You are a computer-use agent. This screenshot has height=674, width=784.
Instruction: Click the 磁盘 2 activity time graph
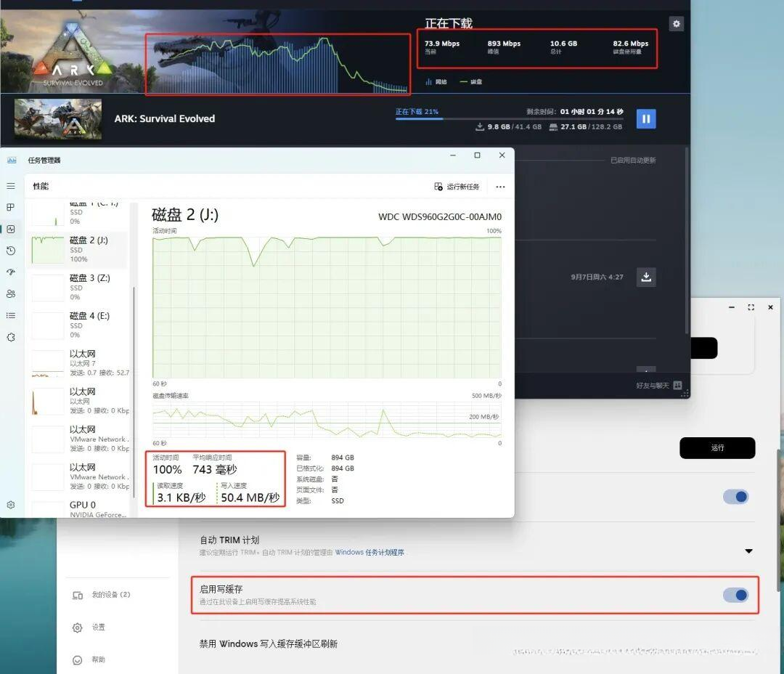tap(327, 307)
